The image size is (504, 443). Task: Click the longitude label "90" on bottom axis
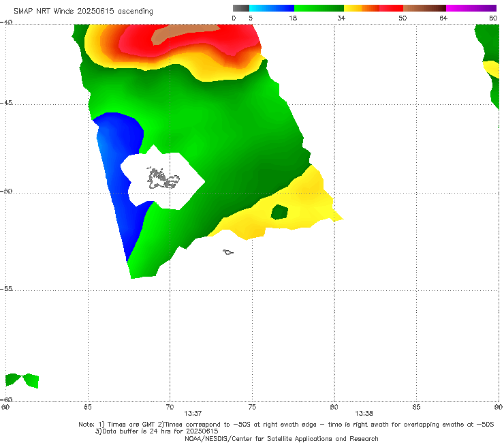[x=499, y=407]
